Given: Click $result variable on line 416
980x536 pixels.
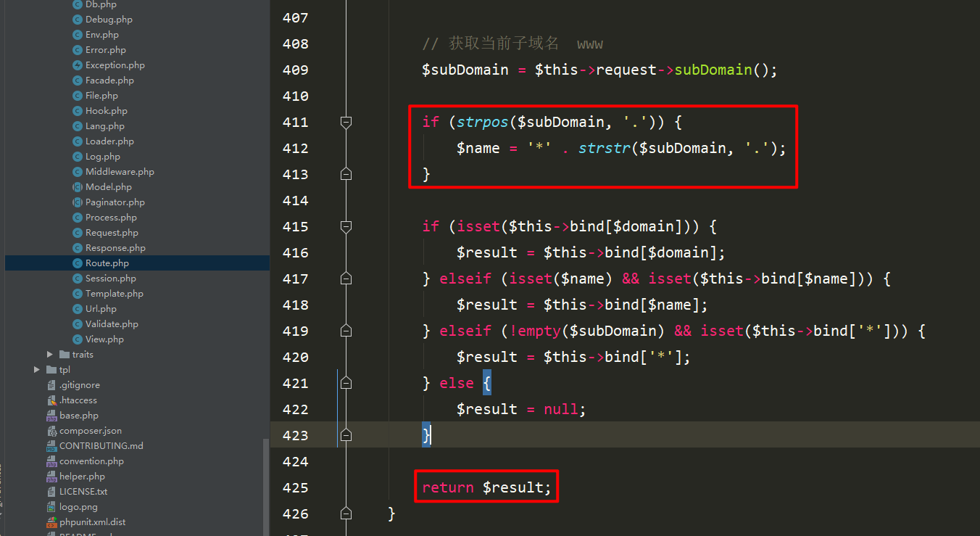Looking at the screenshot, I should (487, 253).
